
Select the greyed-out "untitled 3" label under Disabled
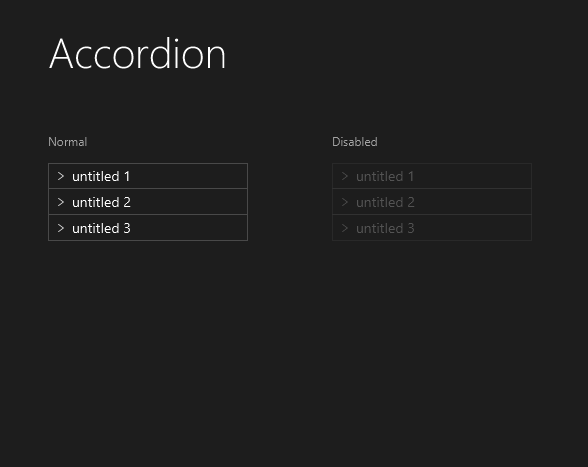pos(385,228)
